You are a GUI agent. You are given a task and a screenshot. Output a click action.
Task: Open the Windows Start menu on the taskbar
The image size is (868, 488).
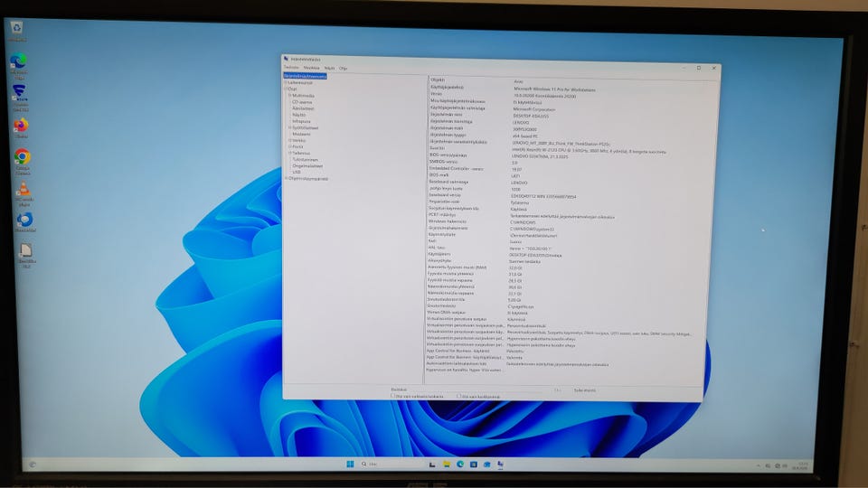tap(350, 464)
